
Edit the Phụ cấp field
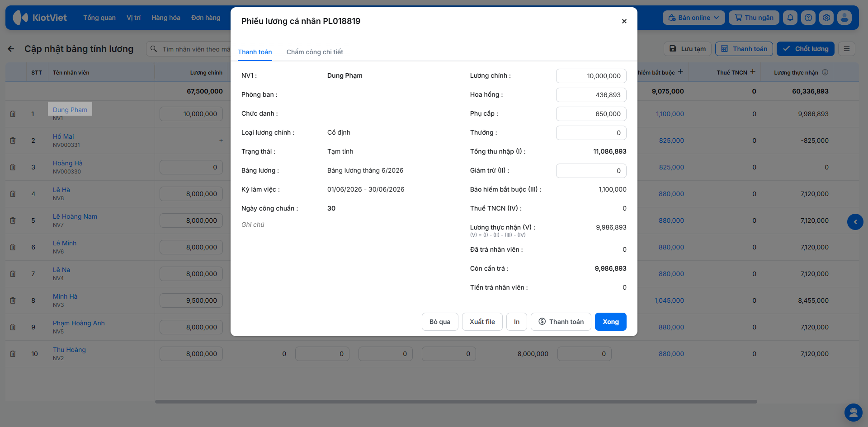[x=591, y=114]
